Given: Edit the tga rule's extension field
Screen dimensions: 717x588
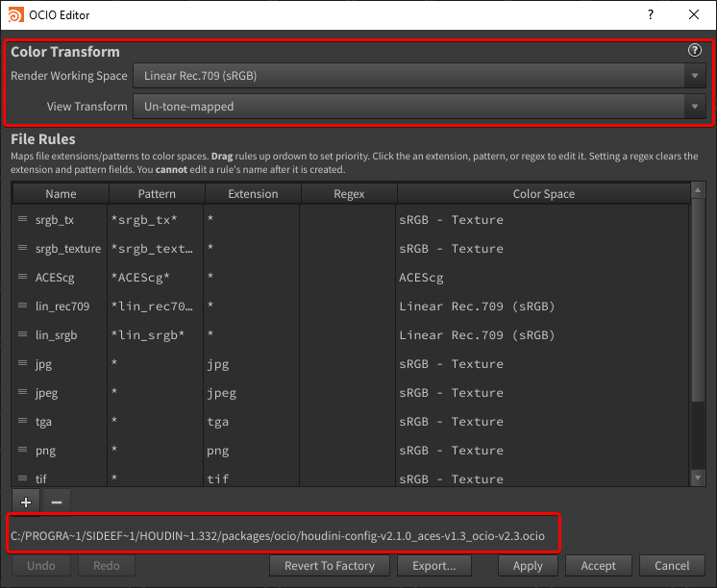Looking at the screenshot, I should tap(252, 422).
